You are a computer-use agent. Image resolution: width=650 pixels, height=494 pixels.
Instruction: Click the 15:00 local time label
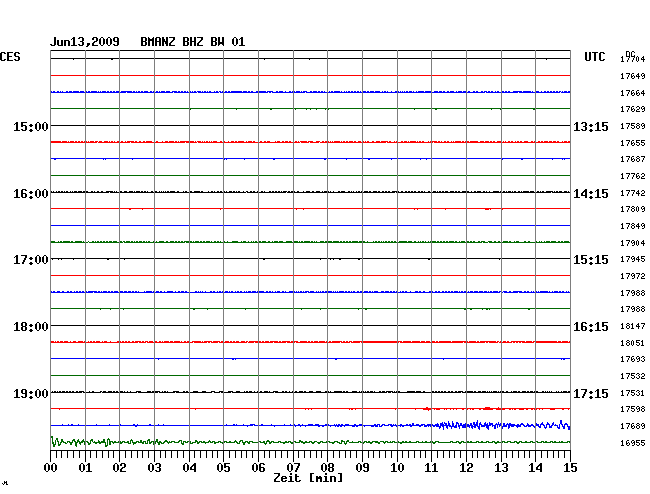[x=31, y=126]
